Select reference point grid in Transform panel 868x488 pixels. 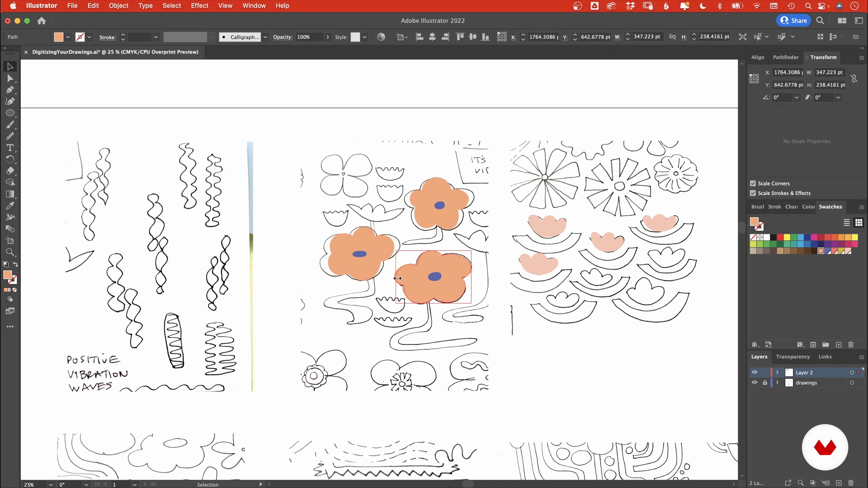point(754,78)
